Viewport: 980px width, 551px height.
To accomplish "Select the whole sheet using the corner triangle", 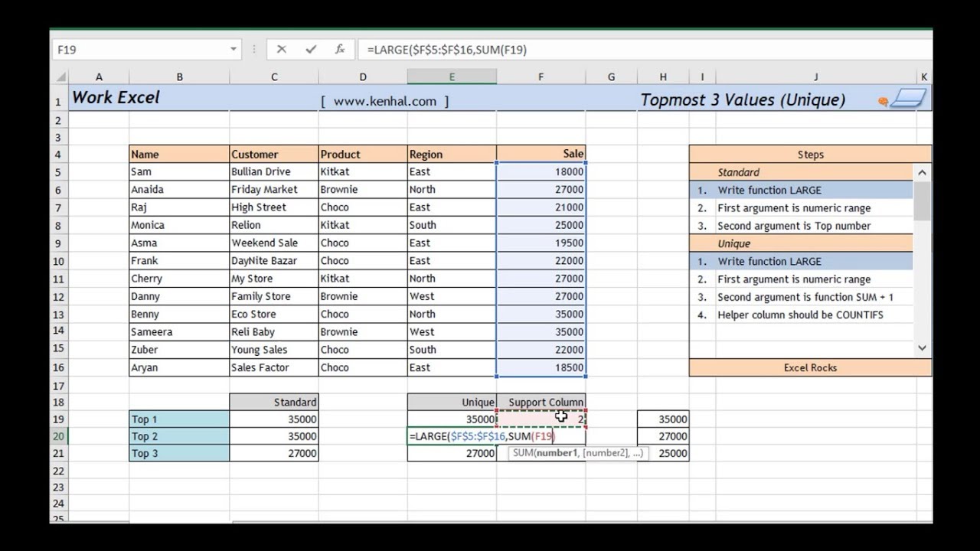I will 60,77.
